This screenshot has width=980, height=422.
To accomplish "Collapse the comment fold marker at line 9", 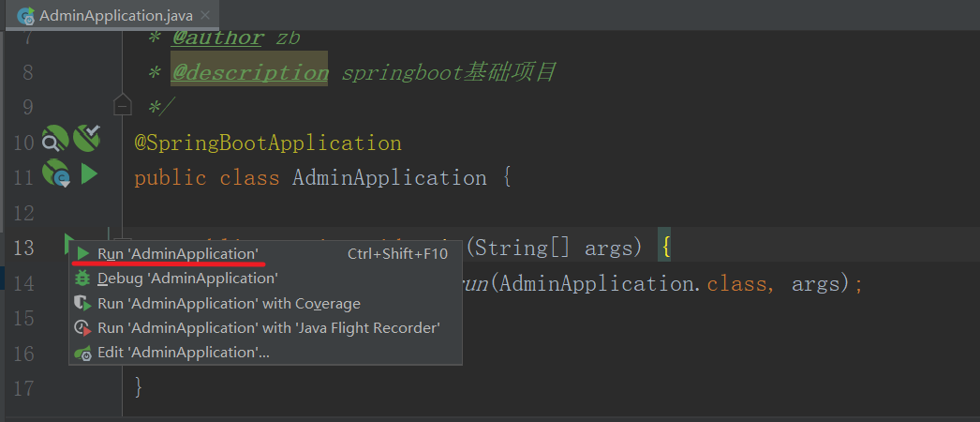I will pyautogui.click(x=123, y=104).
